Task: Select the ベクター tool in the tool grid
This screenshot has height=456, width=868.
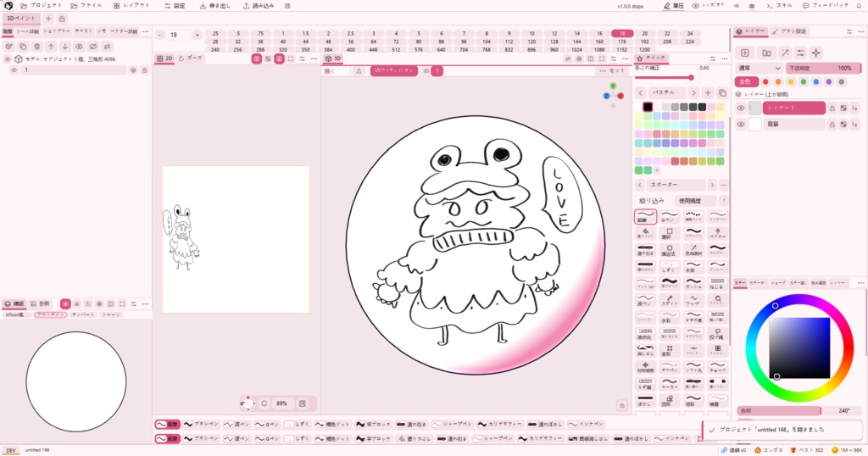Action: 717,234
